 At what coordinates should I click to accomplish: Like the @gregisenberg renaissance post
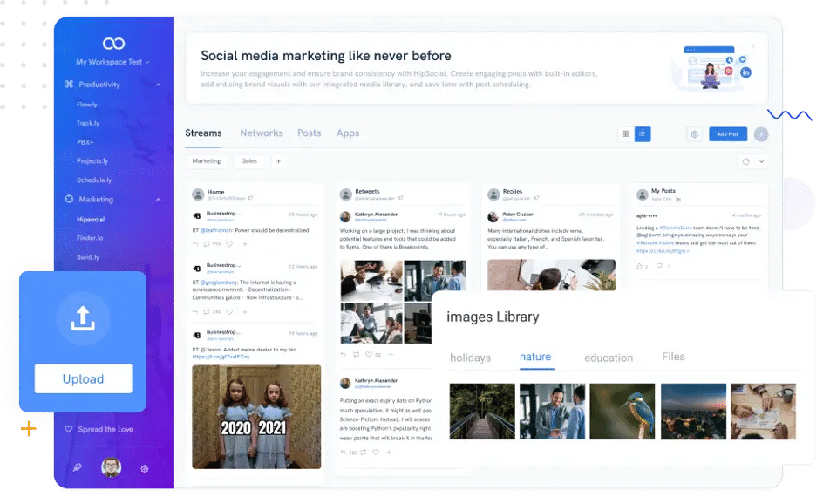[x=229, y=312]
